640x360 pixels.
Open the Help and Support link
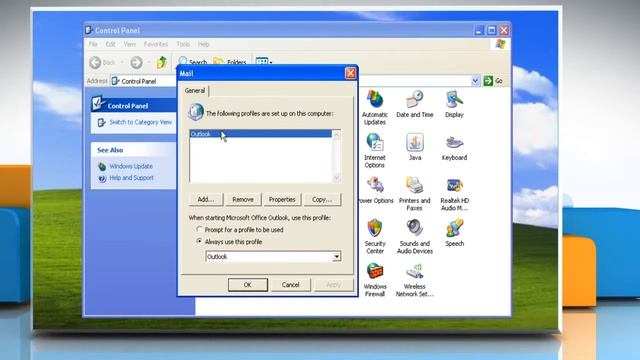[x=131, y=178]
